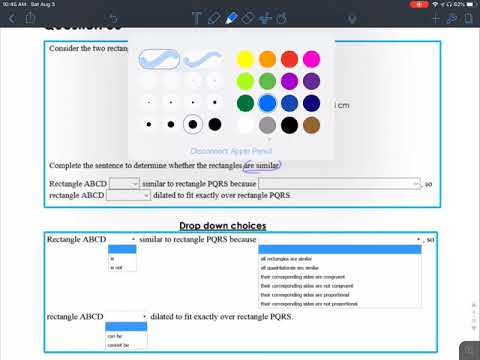Pick the largest black dot stroke size
480x360 pixels.
pos(215,124)
